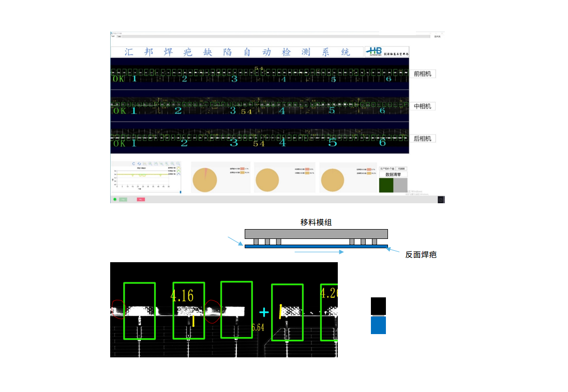Click the dark green color block
Viewport: 568px width, 392px height.
tap(386, 185)
